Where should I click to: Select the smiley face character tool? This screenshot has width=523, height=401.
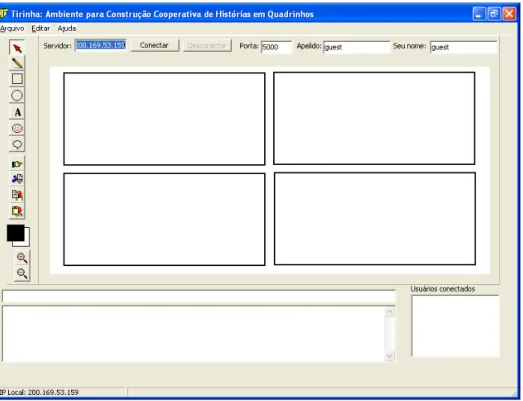pos(17,128)
